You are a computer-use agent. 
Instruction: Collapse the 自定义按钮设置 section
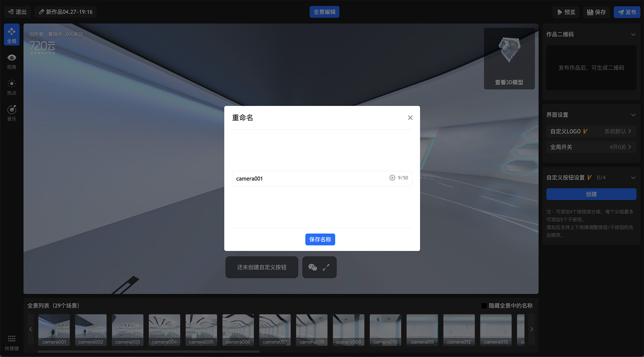pos(633,178)
